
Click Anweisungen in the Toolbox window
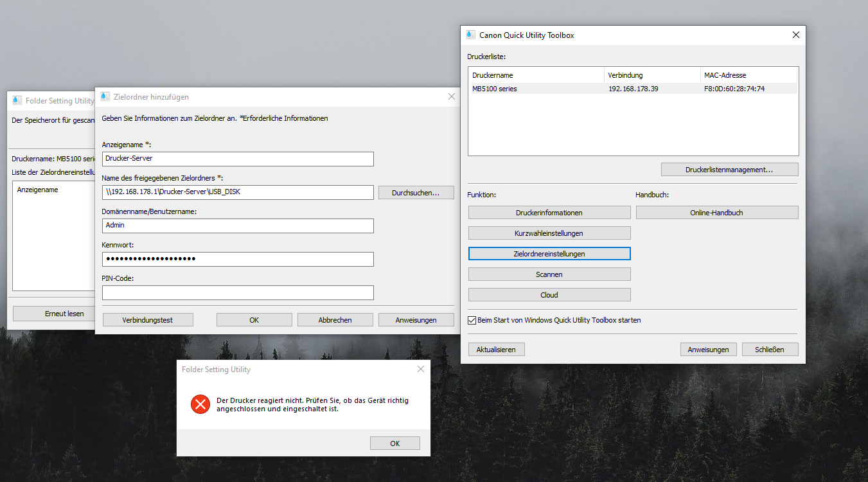click(x=708, y=350)
